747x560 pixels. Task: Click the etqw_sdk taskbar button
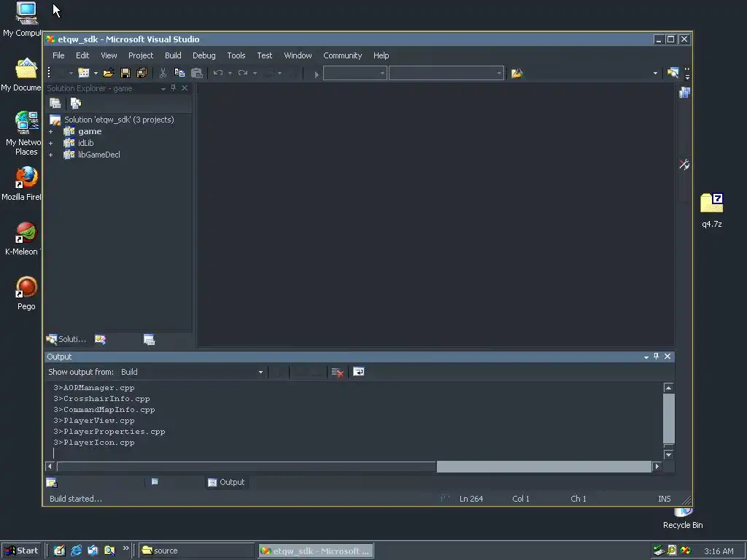pyautogui.click(x=316, y=551)
